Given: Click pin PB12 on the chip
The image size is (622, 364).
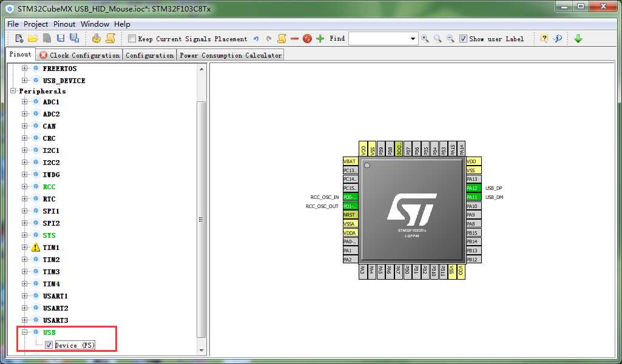Looking at the screenshot, I should click(x=474, y=259).
